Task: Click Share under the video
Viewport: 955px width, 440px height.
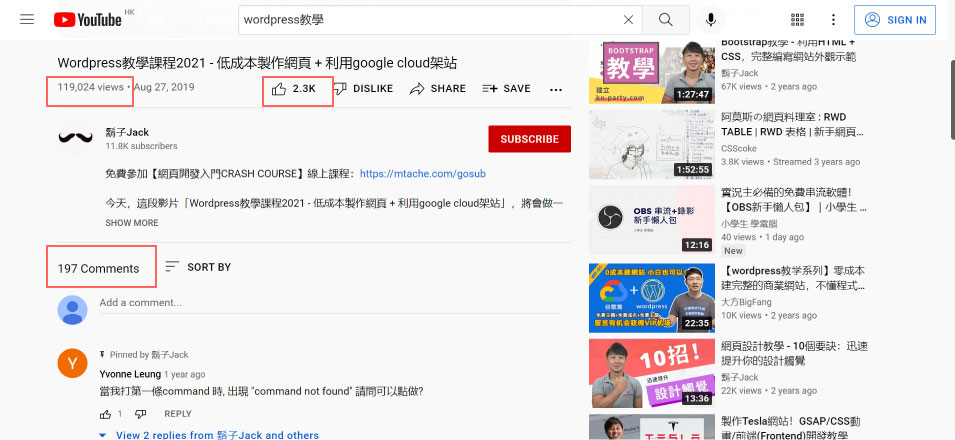Action: [x=438, y=89]
